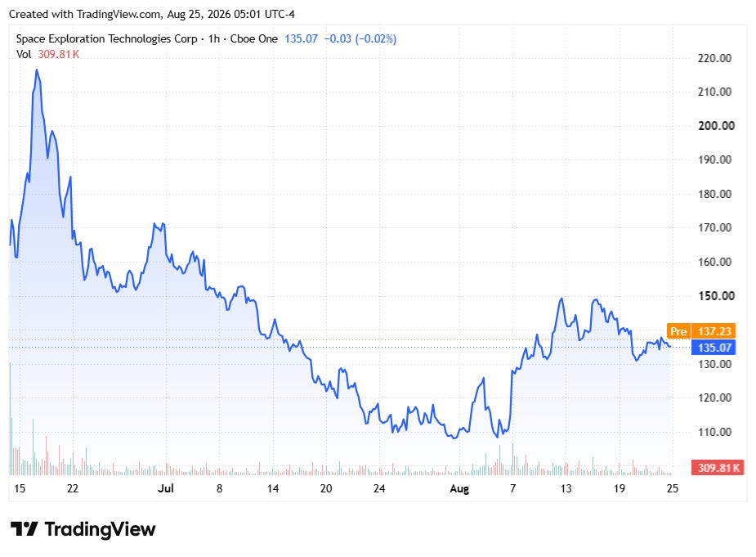Click the 190.00 price axis label
756x557 pixels.
click(714, 159)
